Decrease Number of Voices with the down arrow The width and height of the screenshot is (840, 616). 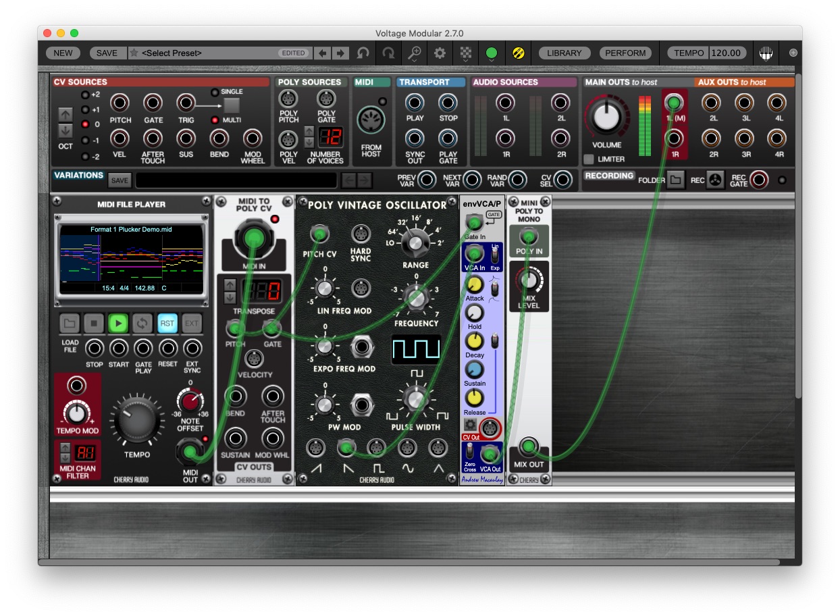pos(309,142)
